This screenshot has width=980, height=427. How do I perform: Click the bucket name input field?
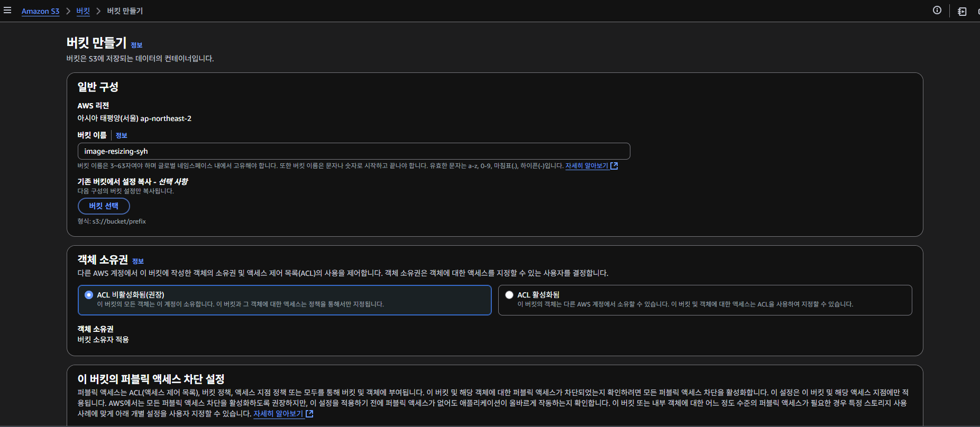coord(354,151)
